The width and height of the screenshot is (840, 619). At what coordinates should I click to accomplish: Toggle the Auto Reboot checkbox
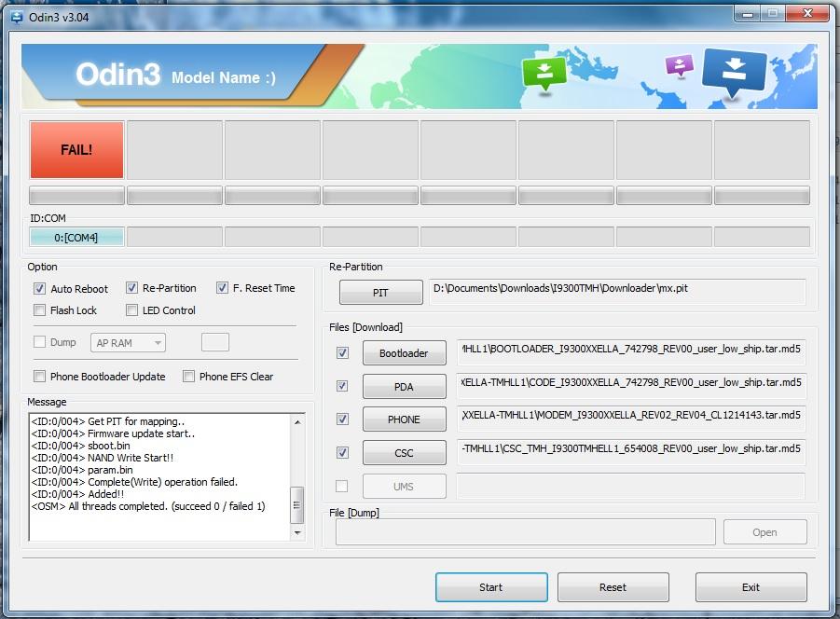[39, 289]
